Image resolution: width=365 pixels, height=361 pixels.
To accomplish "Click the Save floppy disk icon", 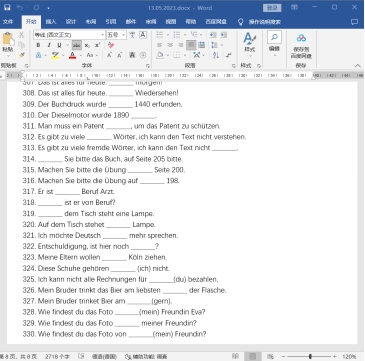I will (7, 7).
